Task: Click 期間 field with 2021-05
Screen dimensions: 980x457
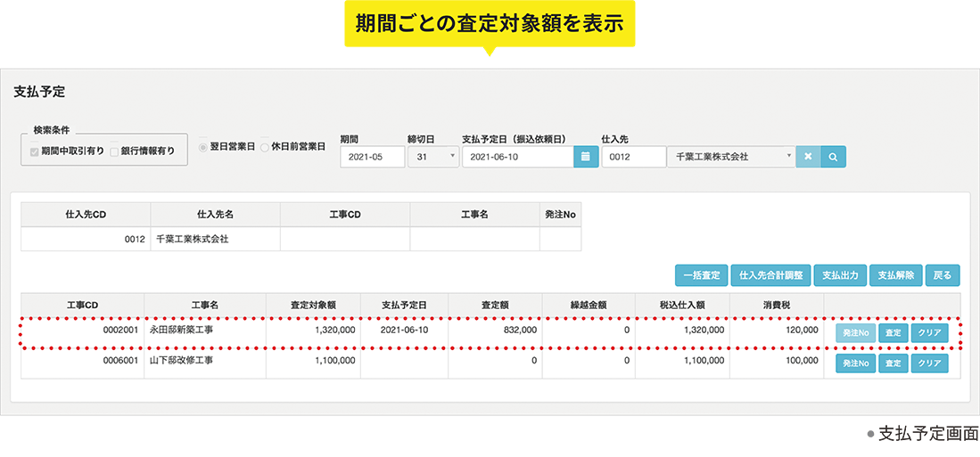Action: pyautogui.click(x=373, y=157)
